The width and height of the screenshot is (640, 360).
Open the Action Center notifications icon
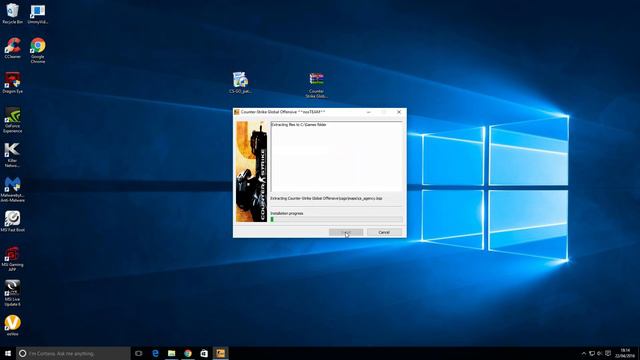608,353
